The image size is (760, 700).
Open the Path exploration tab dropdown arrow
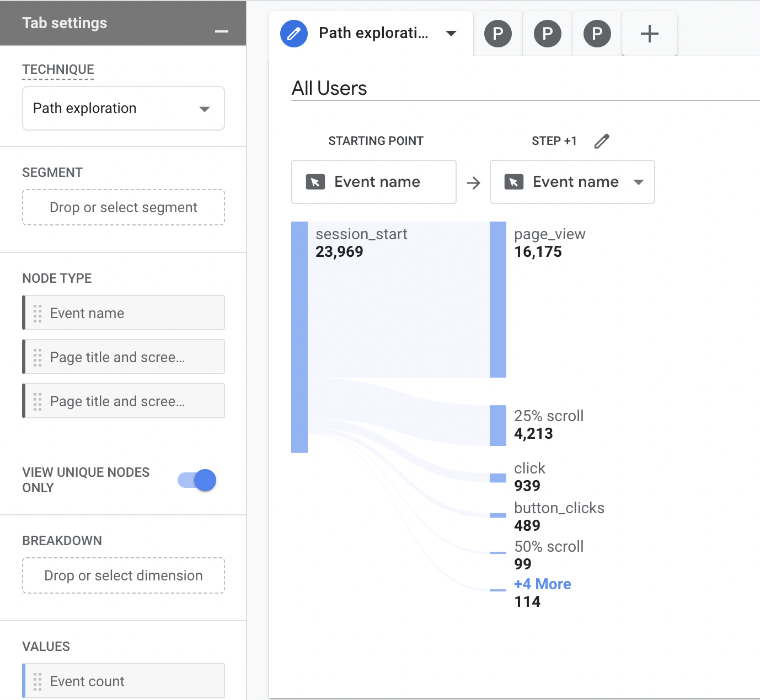(451, 34)
